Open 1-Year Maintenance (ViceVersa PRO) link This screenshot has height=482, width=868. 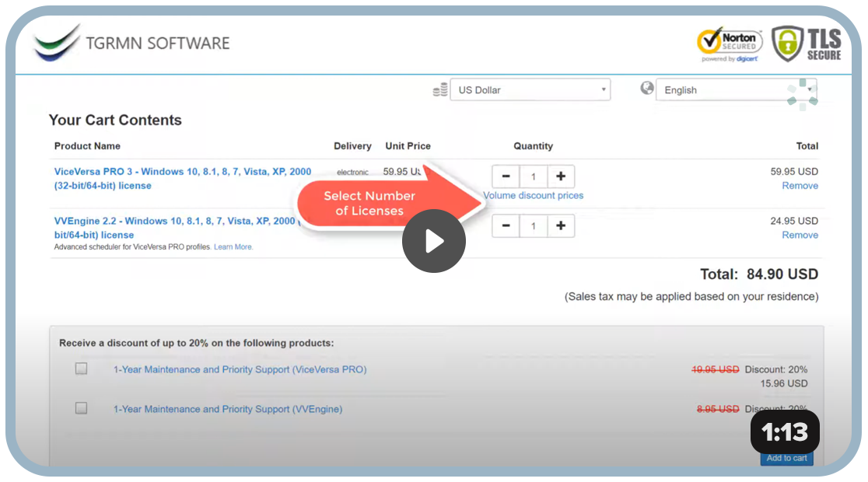click(x=240, y=369)
